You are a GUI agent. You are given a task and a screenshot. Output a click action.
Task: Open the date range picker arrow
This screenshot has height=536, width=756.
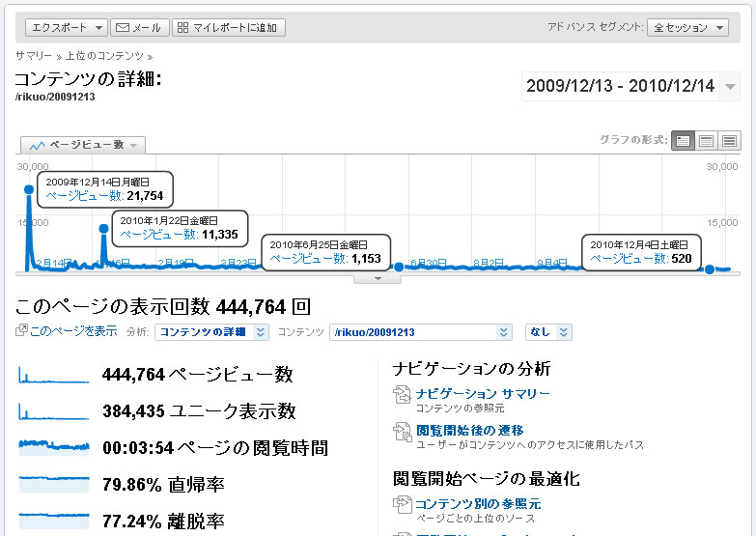click(730, 86)
